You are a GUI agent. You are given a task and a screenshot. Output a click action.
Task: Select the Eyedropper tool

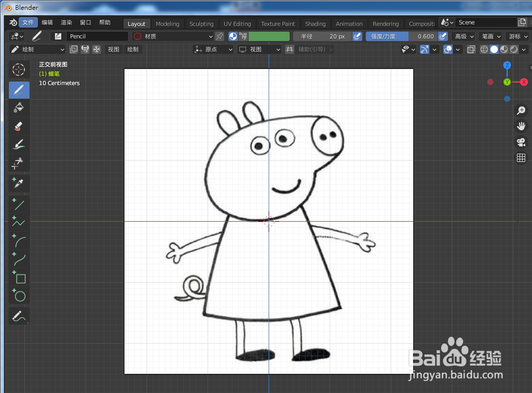[x=19, y=183]
